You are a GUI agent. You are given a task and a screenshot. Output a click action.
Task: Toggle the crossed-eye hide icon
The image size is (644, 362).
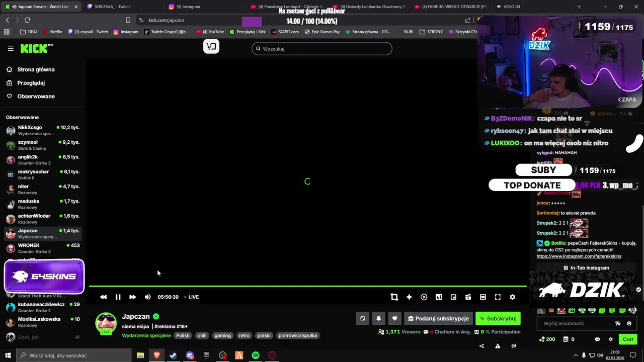[x=514, y=346]
